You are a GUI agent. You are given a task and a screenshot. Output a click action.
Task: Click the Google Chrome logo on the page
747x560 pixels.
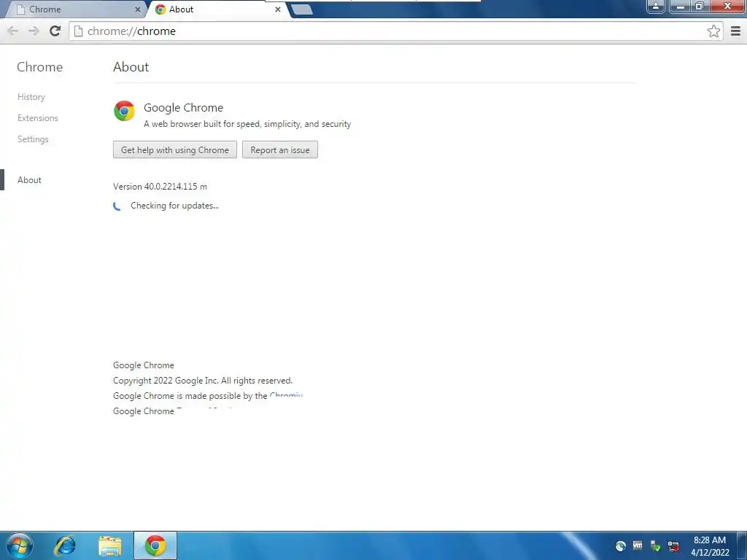tap(124, 111)
